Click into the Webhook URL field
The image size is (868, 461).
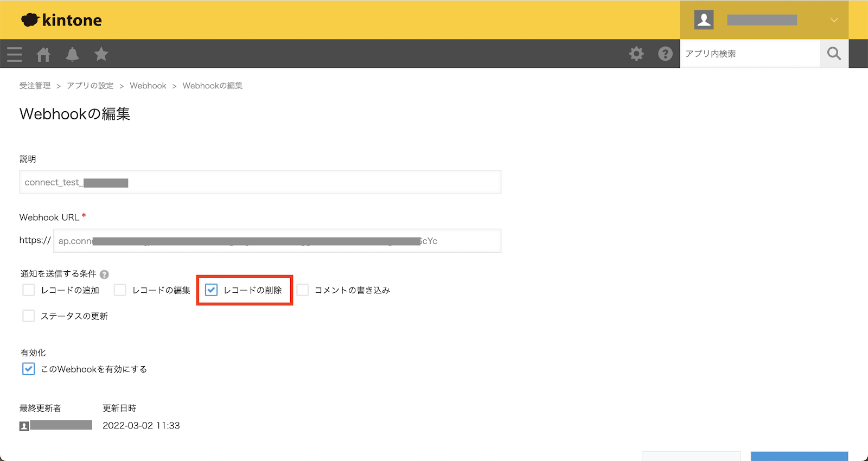pyautogui.click(x=277, y=241)
